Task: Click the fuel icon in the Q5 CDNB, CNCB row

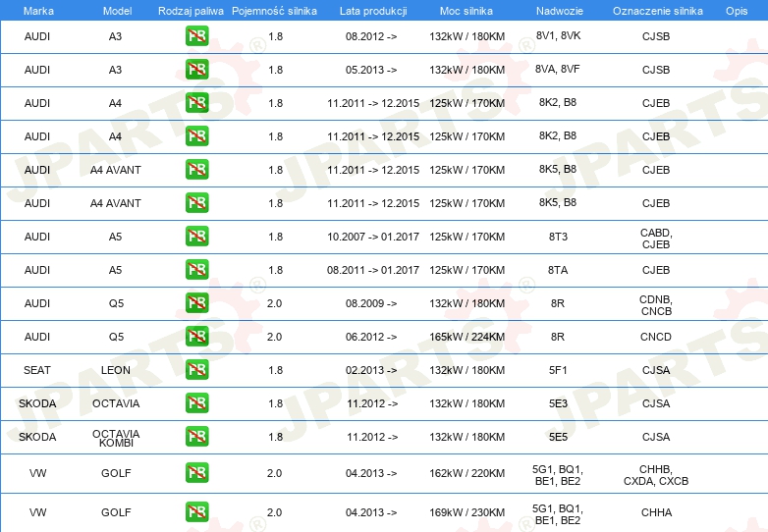Action: [196, 303]
